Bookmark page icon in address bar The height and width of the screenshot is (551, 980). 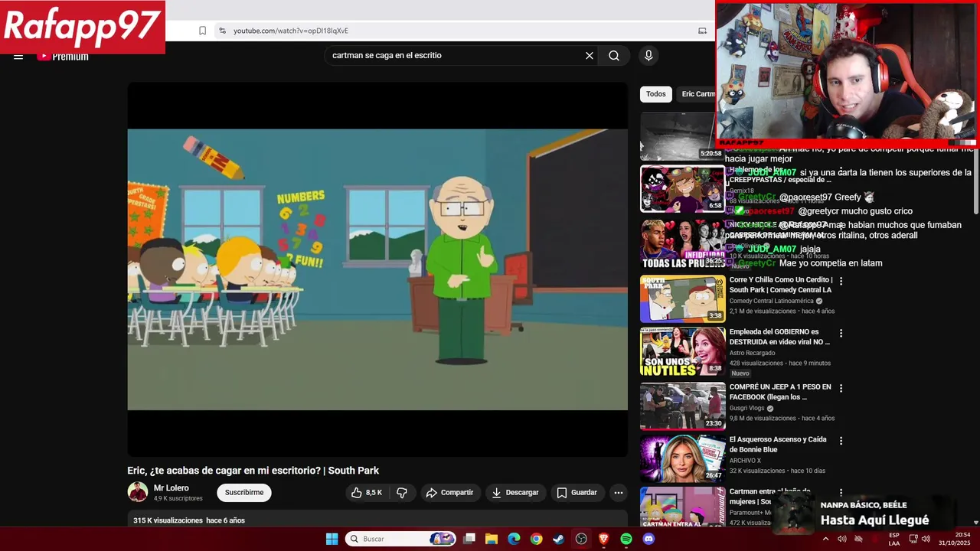click(x=202, y=31)
